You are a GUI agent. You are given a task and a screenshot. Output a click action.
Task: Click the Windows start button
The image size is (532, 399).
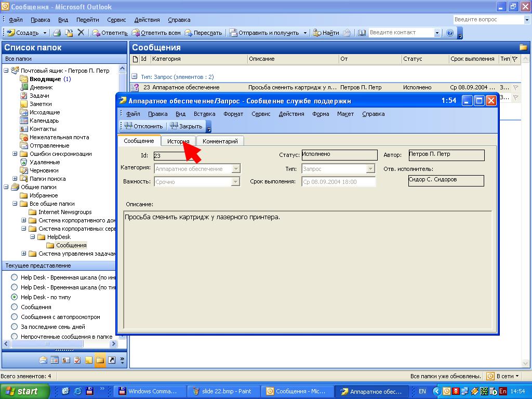pyautogui.click(x=24, y=391)
